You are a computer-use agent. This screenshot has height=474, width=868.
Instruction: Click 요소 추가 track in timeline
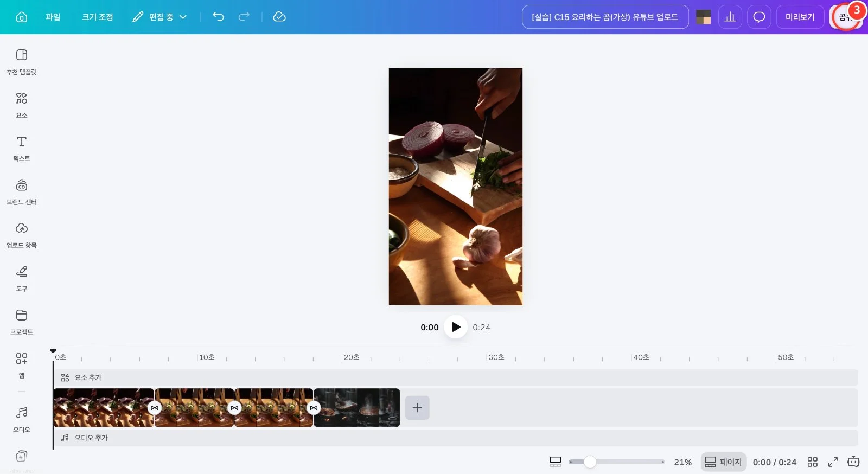coord(456,377)
